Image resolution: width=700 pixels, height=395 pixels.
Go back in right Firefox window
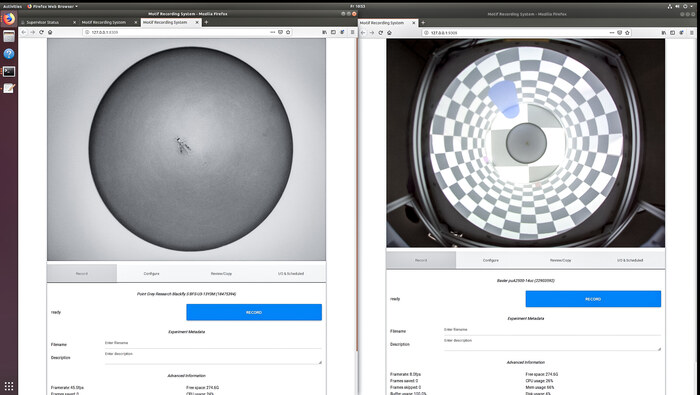pyautogui.click(x=363, y=33)
